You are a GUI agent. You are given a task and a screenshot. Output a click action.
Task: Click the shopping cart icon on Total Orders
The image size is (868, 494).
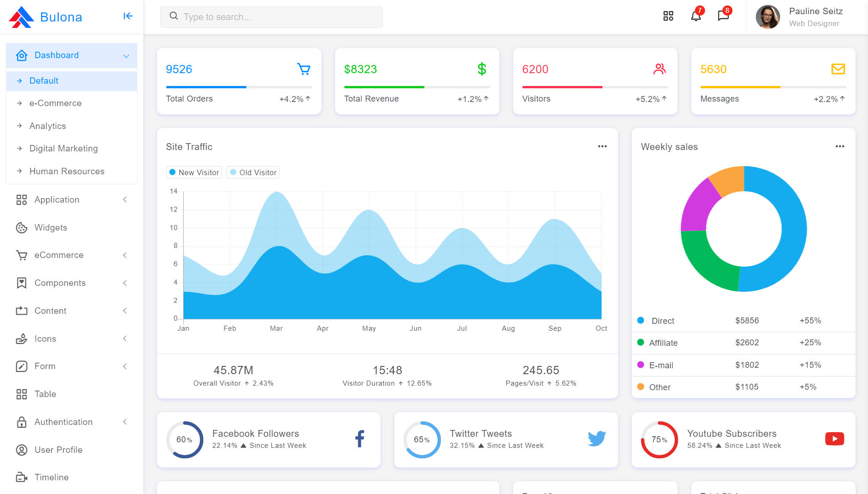click(x=304, y=69)
